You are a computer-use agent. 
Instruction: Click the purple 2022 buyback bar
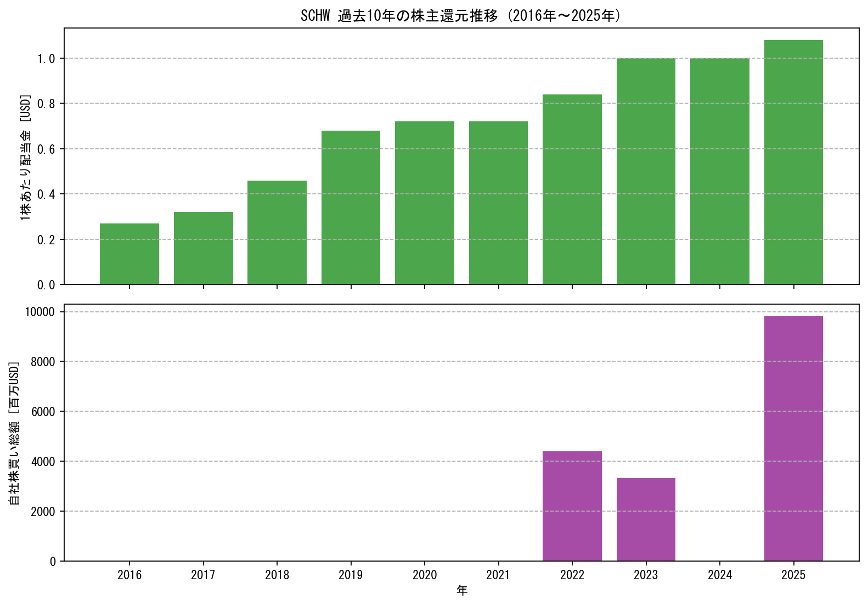point(572,506)
